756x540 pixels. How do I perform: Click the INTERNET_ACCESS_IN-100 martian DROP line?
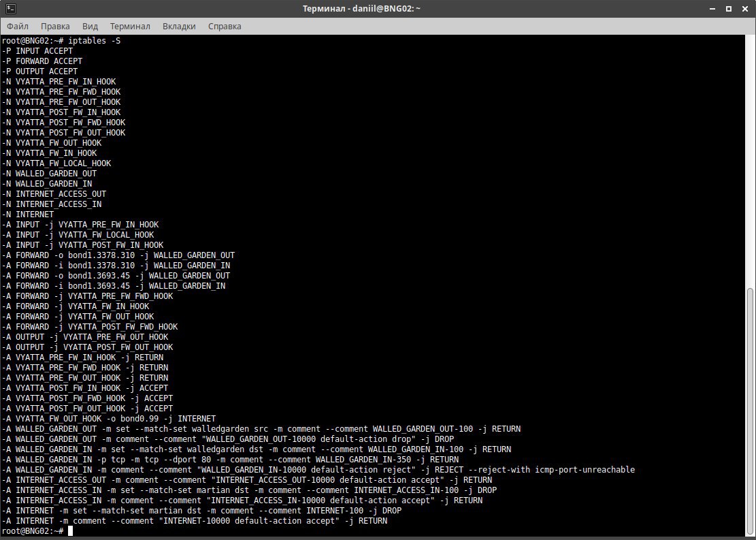coord(249,490)
